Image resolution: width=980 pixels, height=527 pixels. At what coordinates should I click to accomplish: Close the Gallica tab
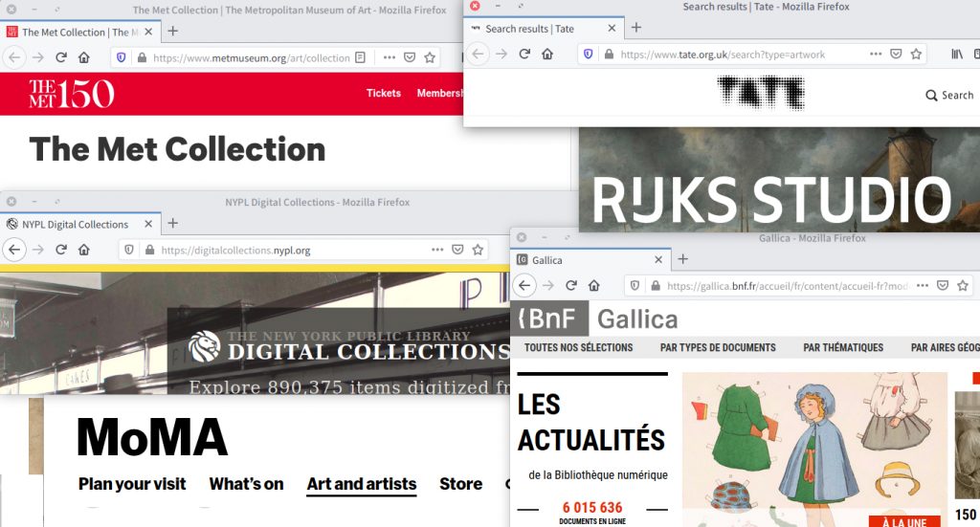pyautogui.click(x=658, y=259)
